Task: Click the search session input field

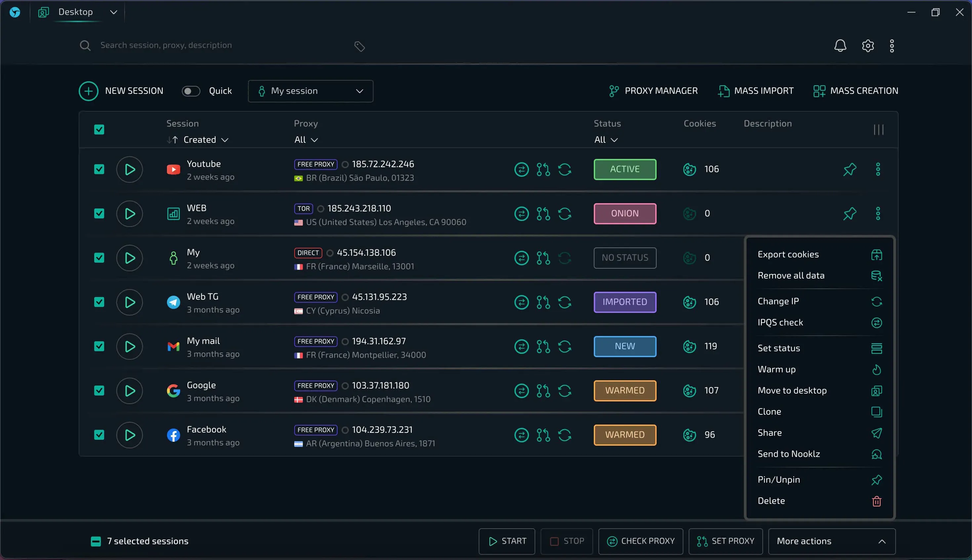Action: [216, 45]
